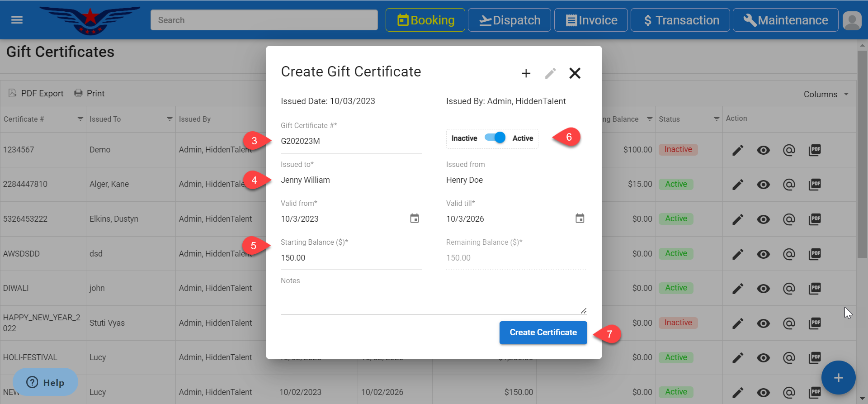Go to the Invoice tab

tap(591, 20)
